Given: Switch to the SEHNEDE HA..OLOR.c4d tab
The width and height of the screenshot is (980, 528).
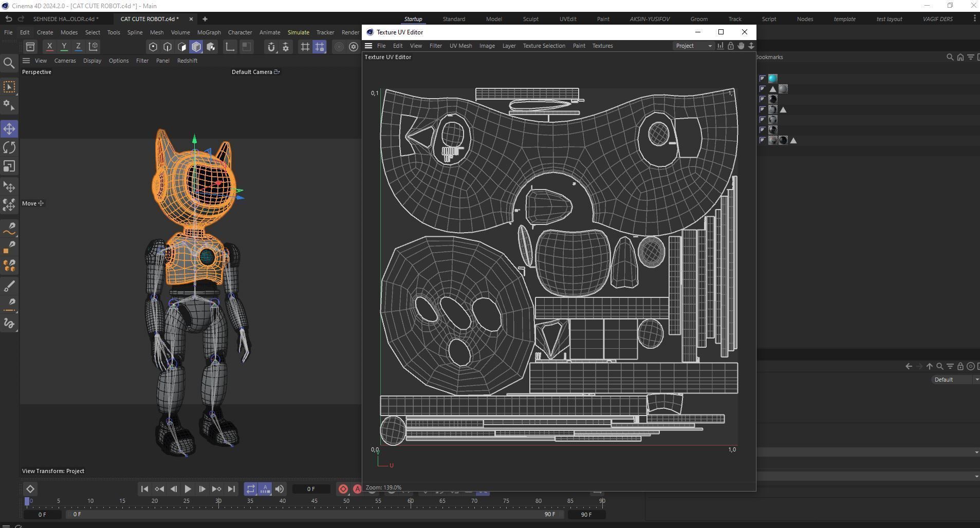Looking at the screenshot, I should pos(66,19).
